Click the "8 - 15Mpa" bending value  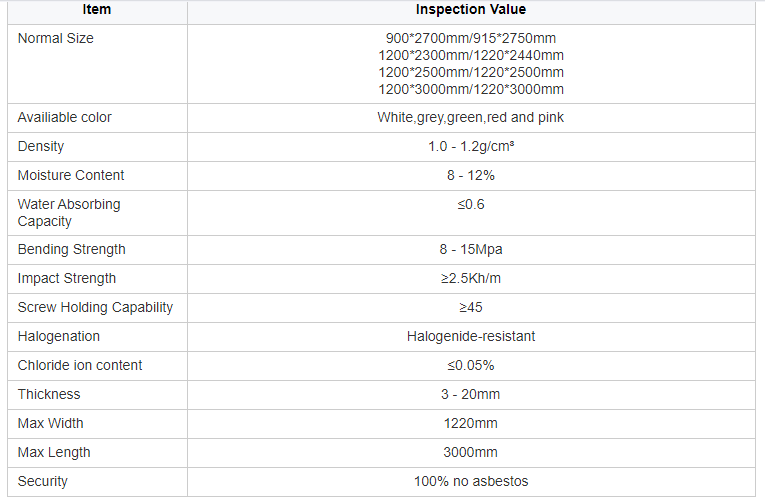pos(471,249)
